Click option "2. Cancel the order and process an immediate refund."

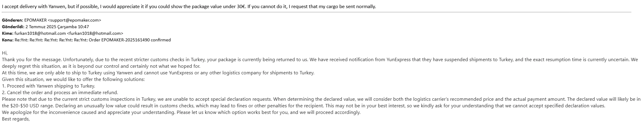click(60, 93)
